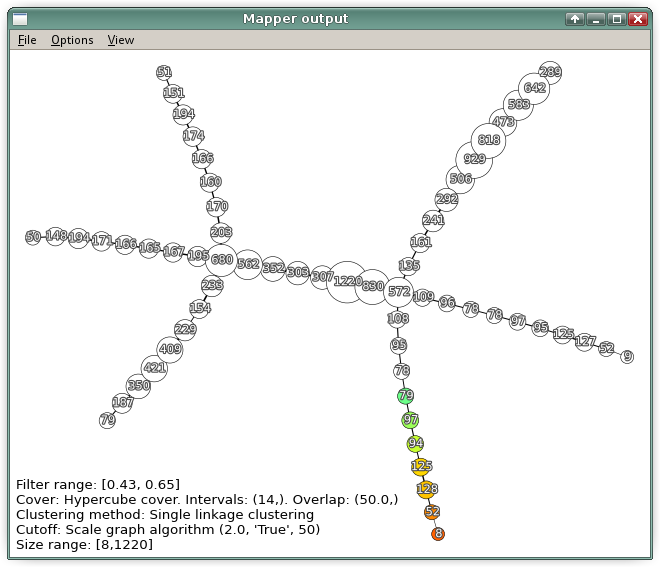
Task: Select the hub node labeled 680
Action: pyautogui.click(x=221, y=260)
